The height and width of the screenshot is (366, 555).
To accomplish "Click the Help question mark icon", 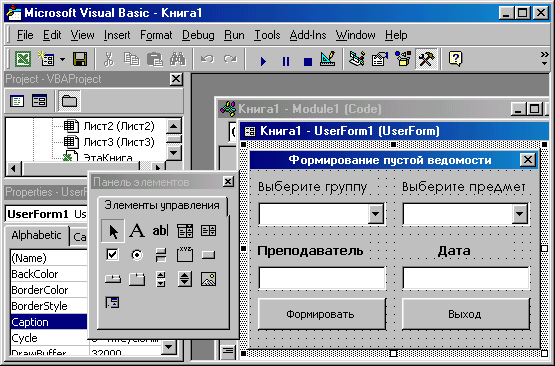I will (x=455, y=59).
